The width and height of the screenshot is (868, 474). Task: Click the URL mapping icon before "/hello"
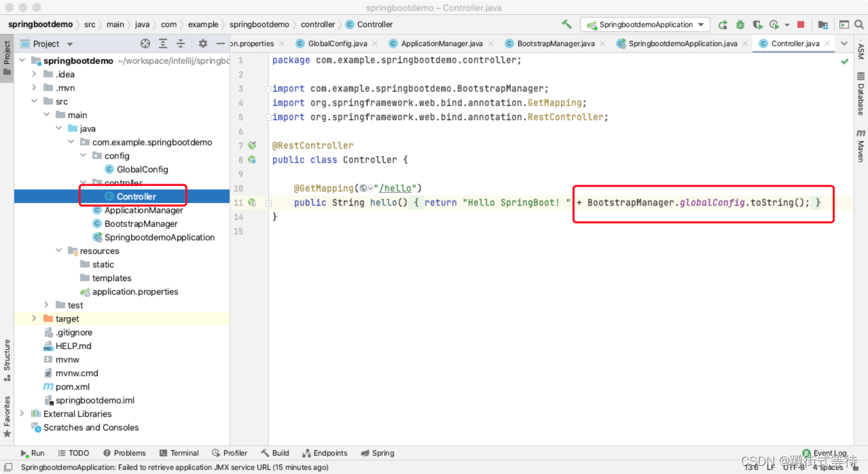click(366, 188)
